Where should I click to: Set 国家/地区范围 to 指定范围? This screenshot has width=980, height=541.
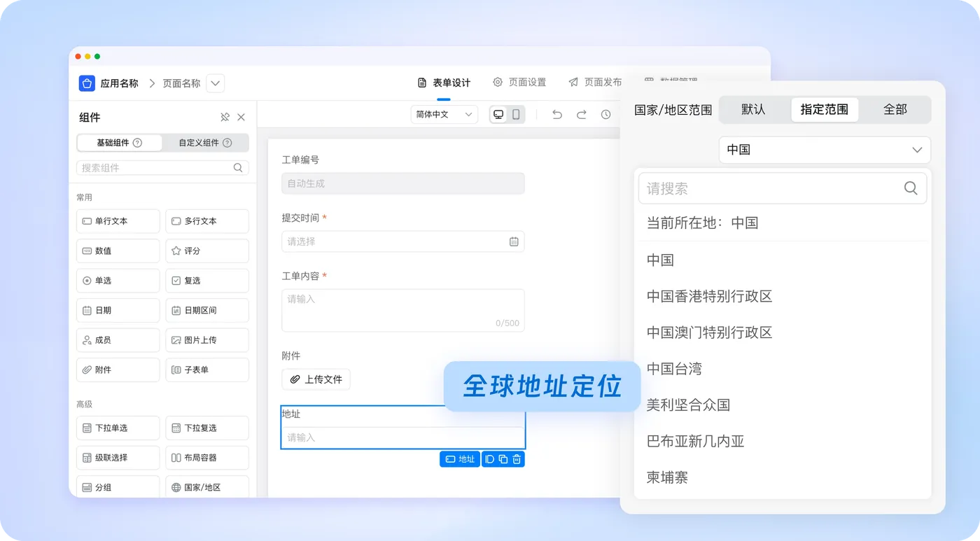click(x=825, y=109)
